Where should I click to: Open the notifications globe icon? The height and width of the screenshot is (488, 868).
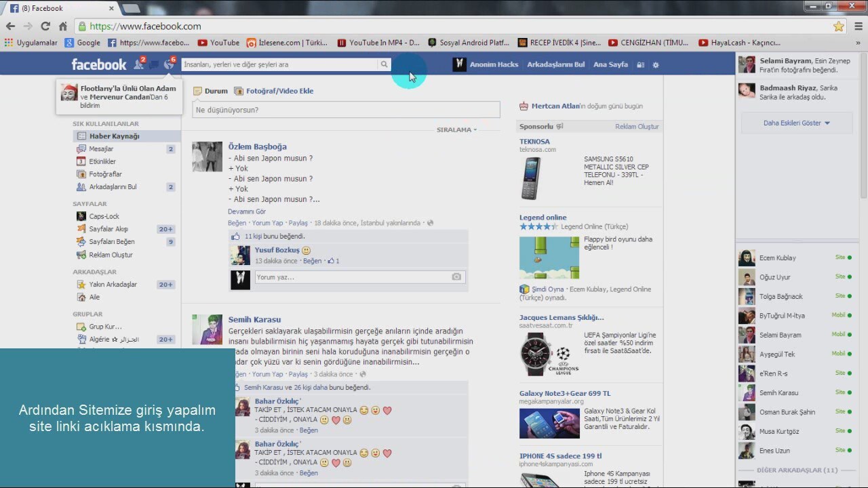[169, 64]
